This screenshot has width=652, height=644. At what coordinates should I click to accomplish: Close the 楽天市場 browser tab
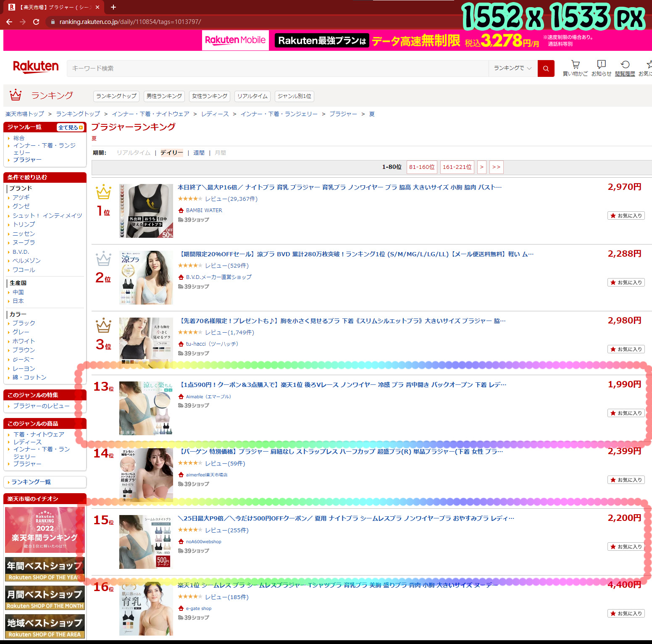pos(97,7)
